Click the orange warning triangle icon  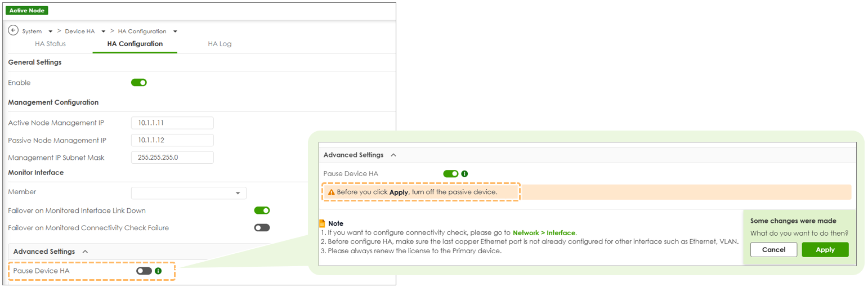coord(332,192)
